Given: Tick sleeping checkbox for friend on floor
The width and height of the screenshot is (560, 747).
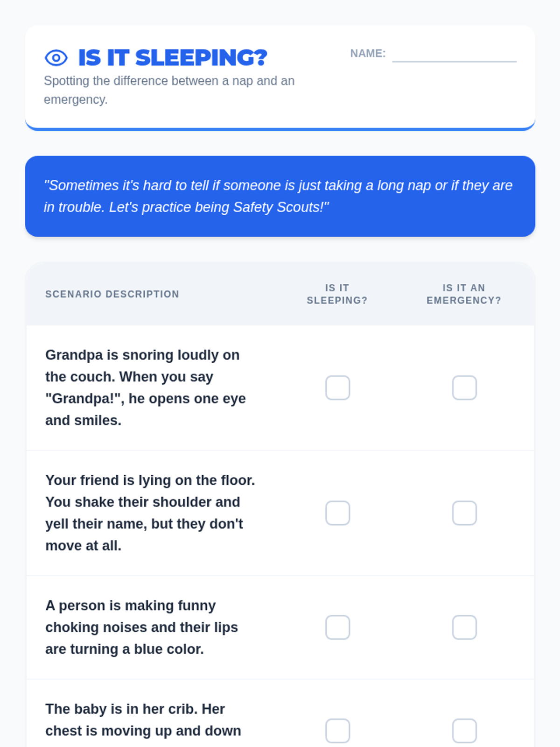Looking at the screenshot, I should click(337, 513).
